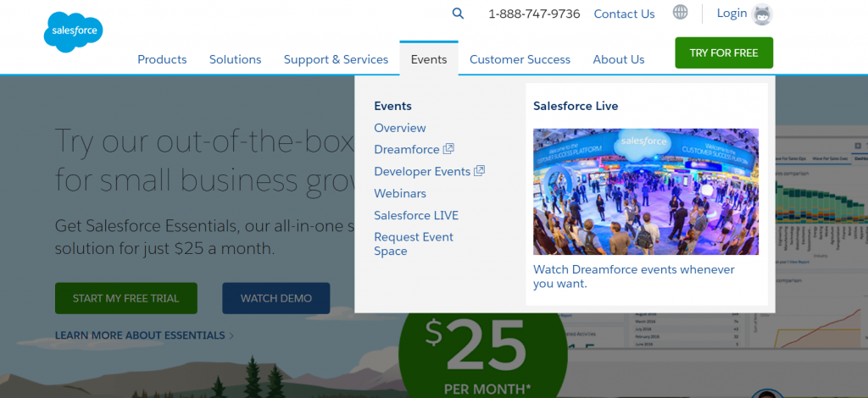The height and width of the screenshot is (398, 868).
Task: Open the About Us menu
Action: [x=619, y=59]
